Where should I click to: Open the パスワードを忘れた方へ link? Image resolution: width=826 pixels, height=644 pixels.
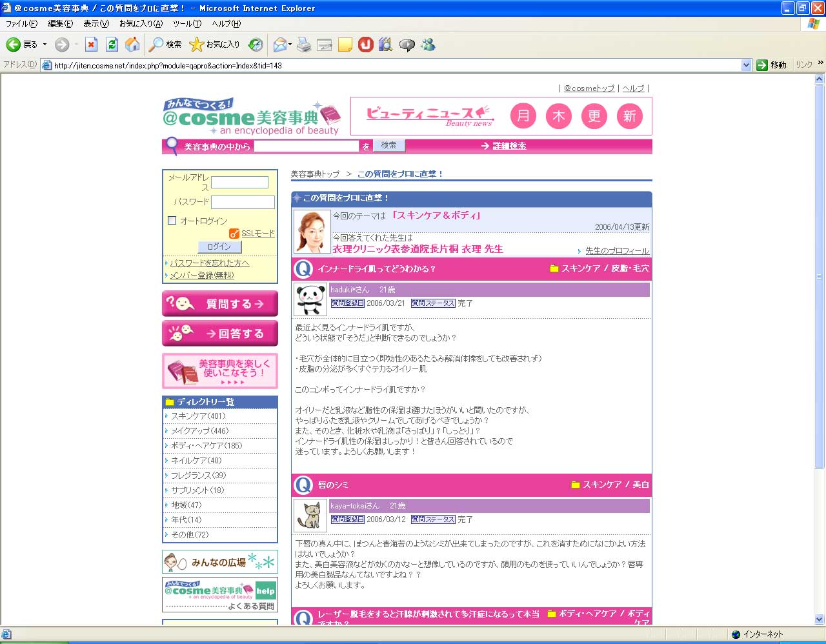(x=209, y=263)
